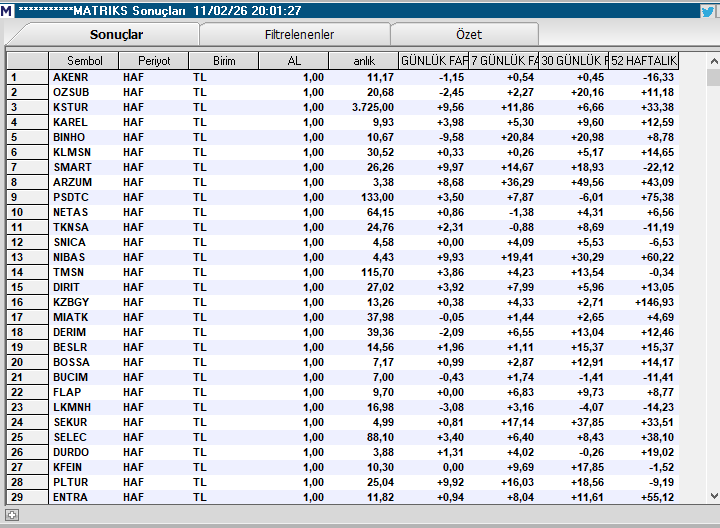Click SELEC price 88,10
This screenshot has width=720, height=528.
(380, 437)
